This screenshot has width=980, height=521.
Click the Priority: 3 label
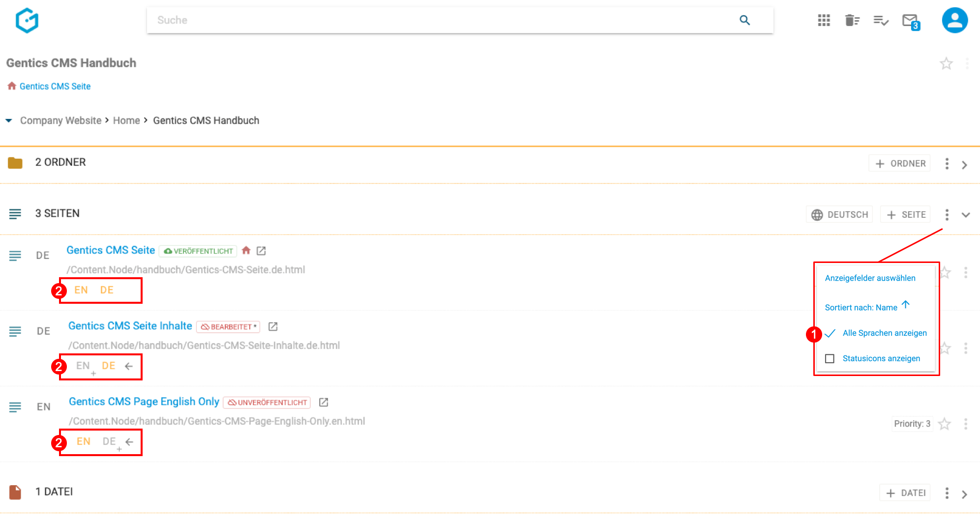[x=912, y=424]
